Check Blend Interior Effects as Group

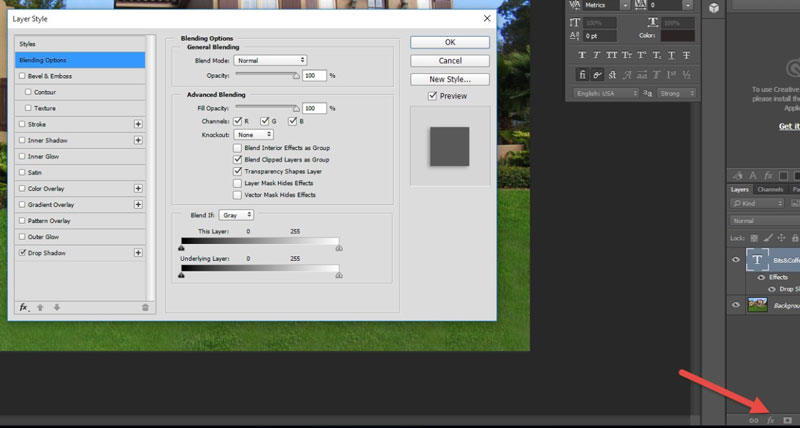(x=237, y=148)
